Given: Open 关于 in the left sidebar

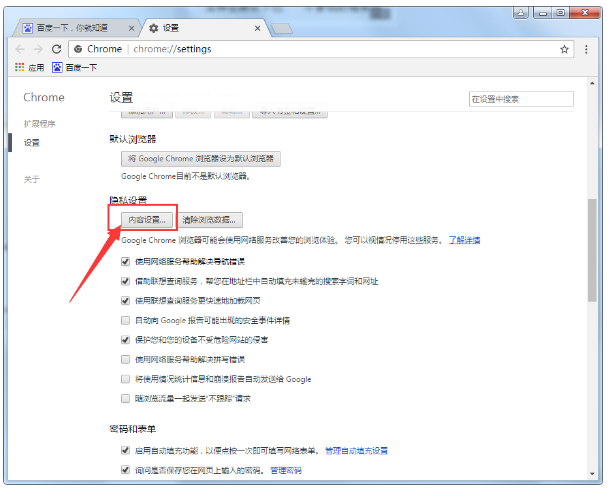Looking at the screenshot, I should pyautogui.click(x=32, y=179).
